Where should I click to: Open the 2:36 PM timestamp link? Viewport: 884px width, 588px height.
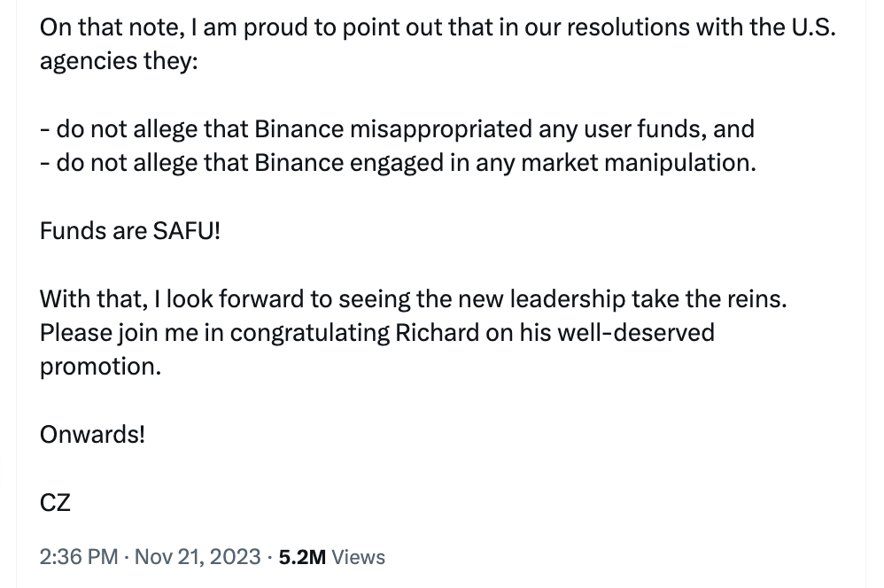click(78, 557)
